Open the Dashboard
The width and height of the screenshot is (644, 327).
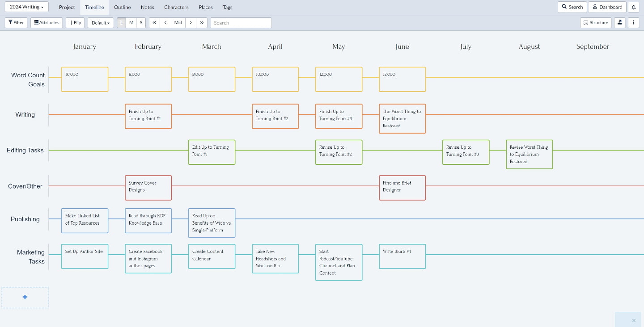pos(607,7)
